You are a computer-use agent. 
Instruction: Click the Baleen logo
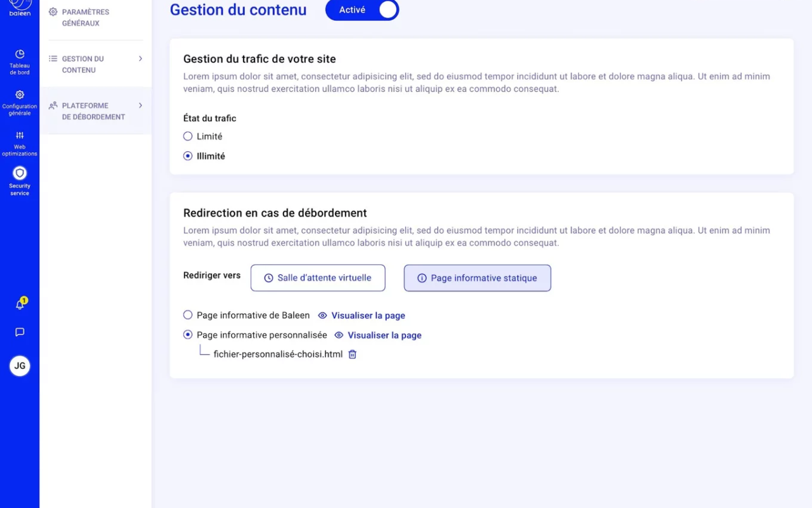pos(20,6)
